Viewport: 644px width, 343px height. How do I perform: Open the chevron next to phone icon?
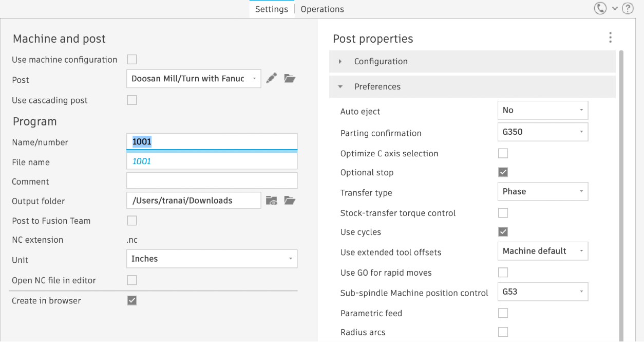point(615,9)
